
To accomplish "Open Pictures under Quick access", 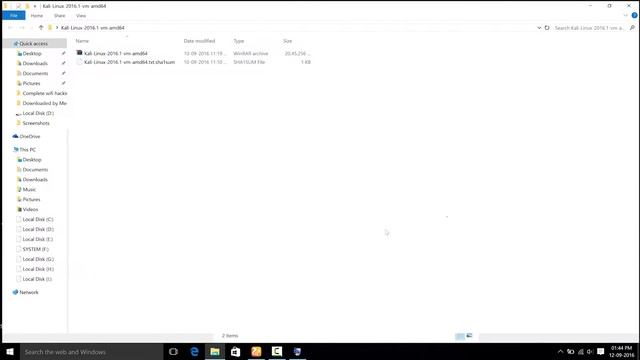I will tap(31, 83).
